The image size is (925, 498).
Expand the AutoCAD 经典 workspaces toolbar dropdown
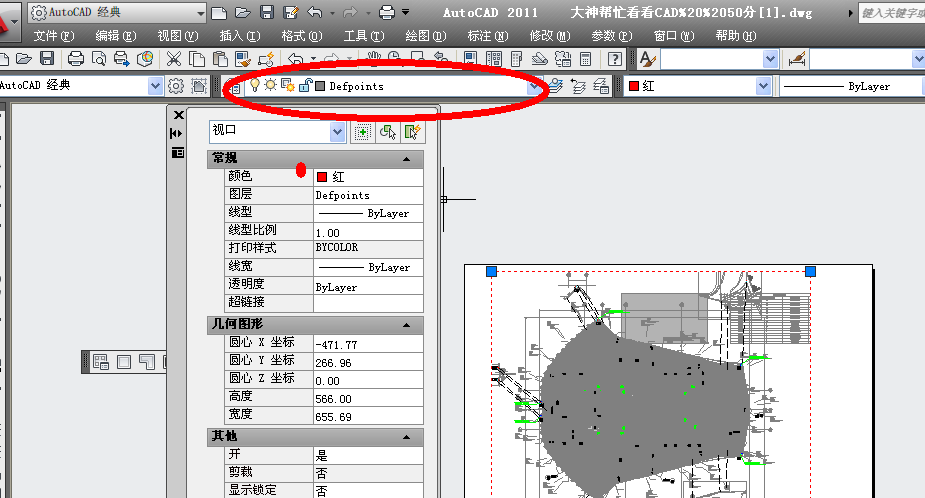(155, 86)
